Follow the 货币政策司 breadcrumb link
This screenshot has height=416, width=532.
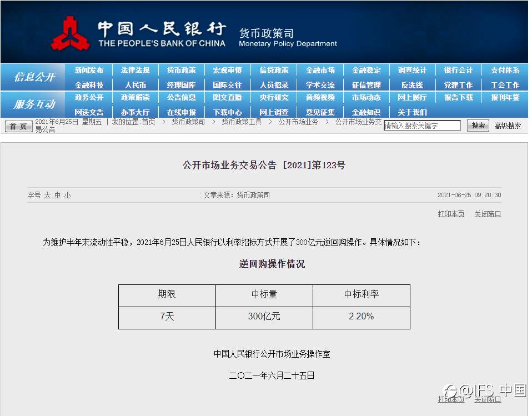[188, 122]
